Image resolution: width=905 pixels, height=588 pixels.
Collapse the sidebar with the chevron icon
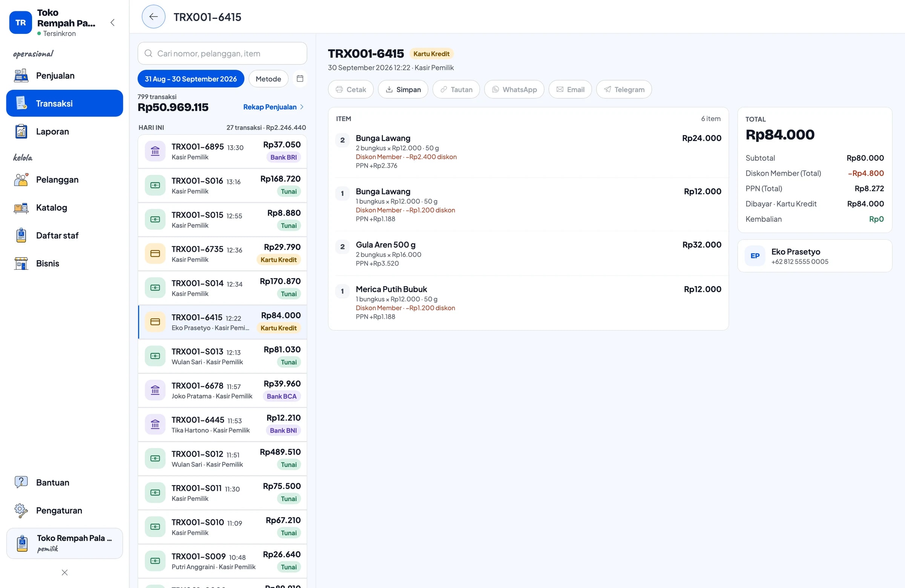[112, 23]
